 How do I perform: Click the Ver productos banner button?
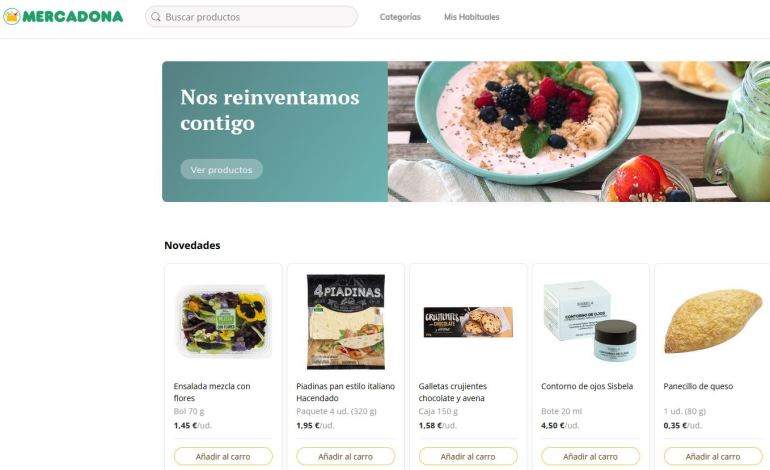(x=221, y=169)
